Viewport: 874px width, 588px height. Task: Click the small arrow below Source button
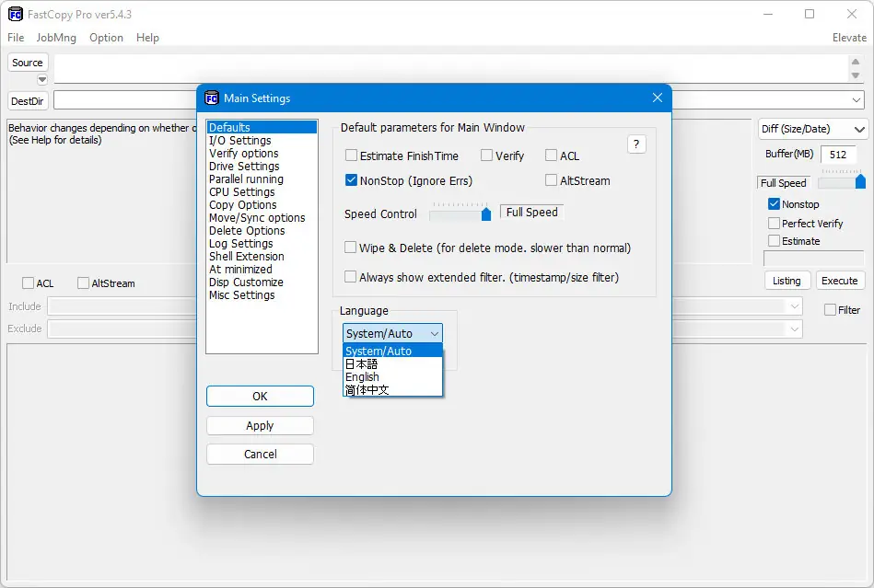tap(42, 80)
